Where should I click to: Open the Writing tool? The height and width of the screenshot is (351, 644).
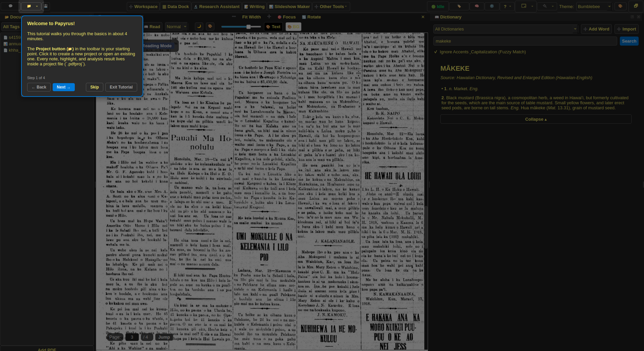(255, 6)
